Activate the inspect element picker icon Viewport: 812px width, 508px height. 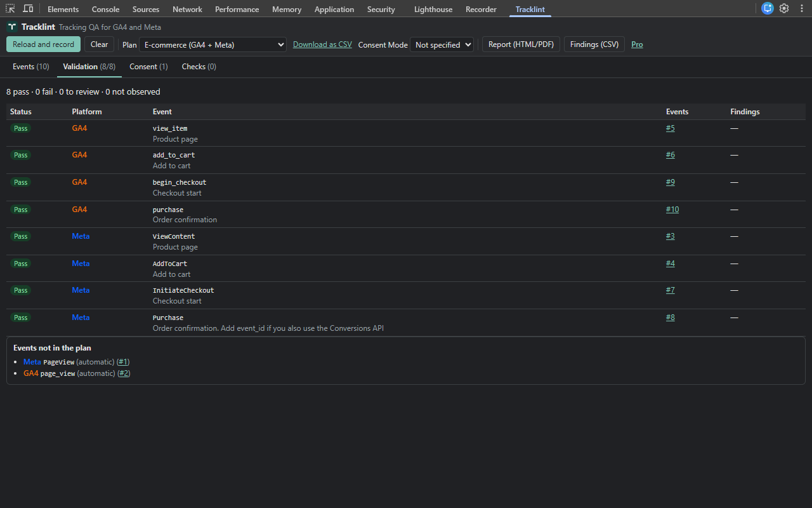[11, 9]
